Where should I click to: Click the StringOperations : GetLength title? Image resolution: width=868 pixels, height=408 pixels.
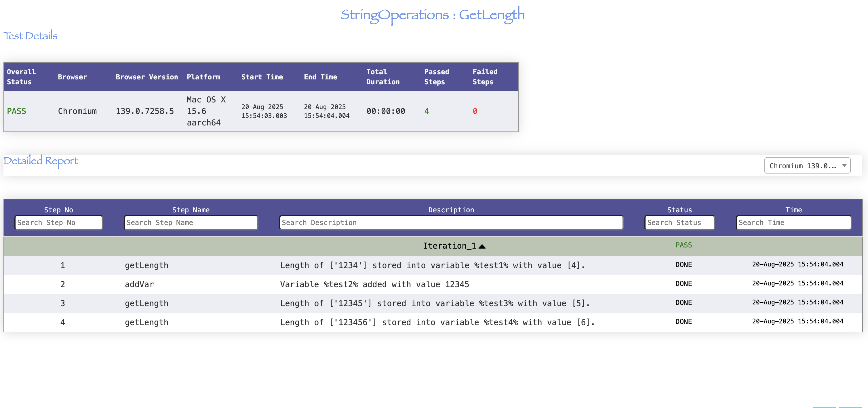click(x=432, y=15)
